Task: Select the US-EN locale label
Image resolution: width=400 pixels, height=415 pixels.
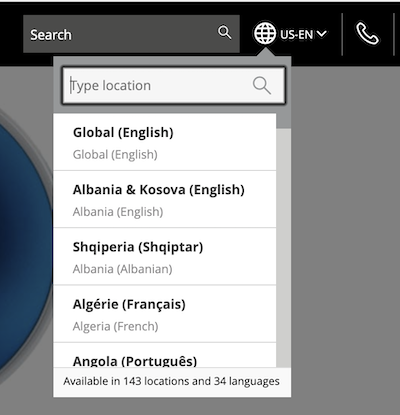Action: click(297, 34)
